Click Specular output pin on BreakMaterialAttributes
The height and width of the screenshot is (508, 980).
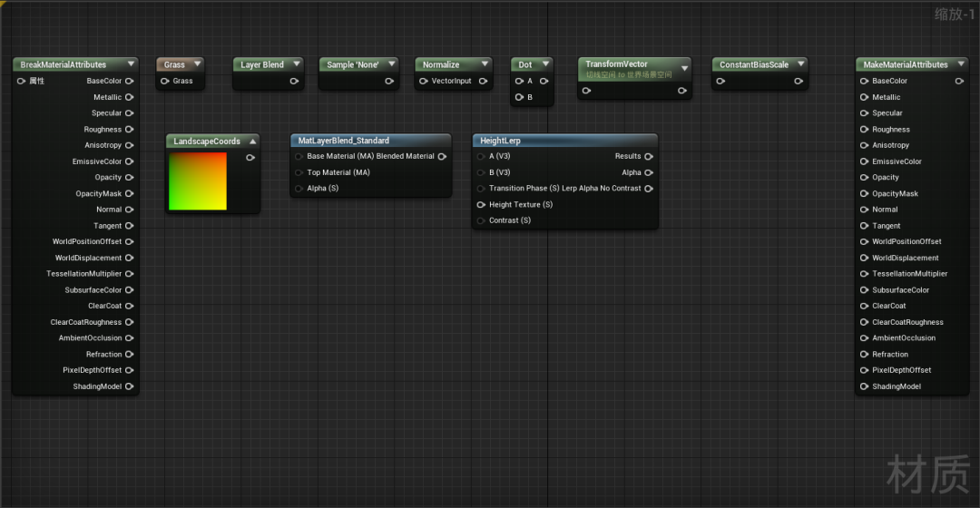(130, 113)
